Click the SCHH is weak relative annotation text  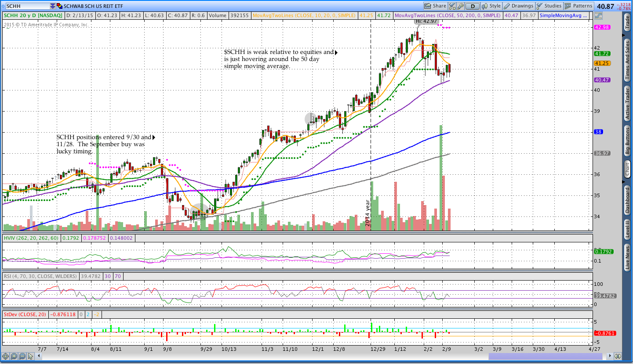pos(279,59)
